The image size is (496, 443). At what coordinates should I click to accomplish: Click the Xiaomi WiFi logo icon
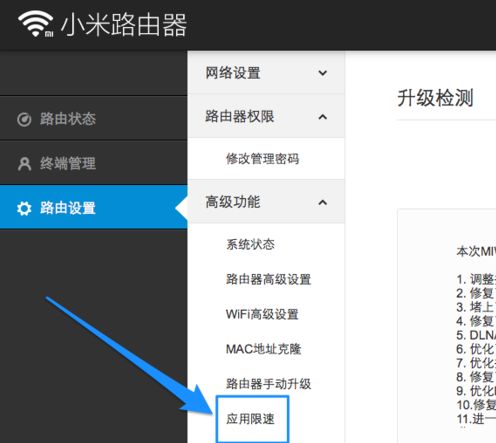pos(36,24)
